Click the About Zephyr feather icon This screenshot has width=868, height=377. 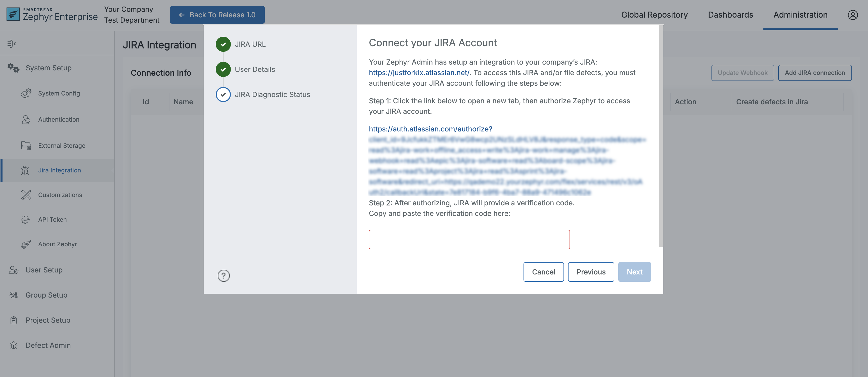(26, 244)
